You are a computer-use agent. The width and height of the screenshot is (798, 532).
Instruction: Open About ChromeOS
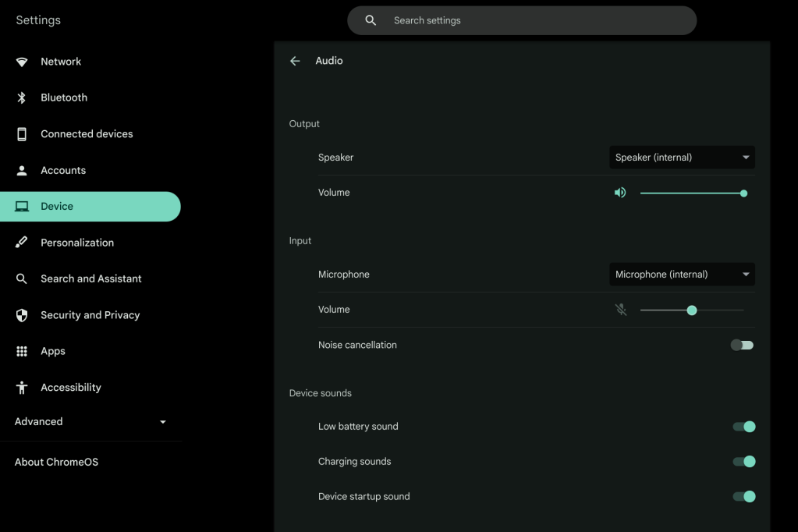tap(57, 462)
